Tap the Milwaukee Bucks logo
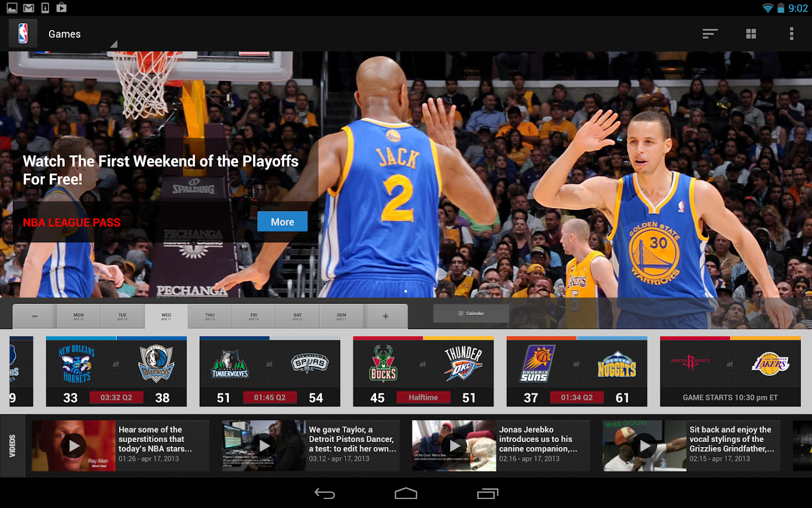 (383, 363)
